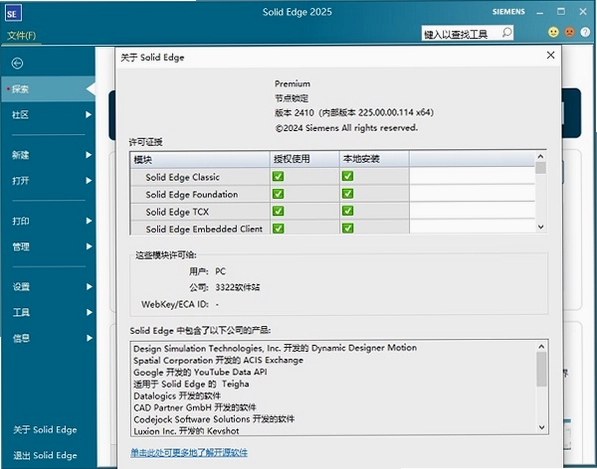The height and width of the screenshot is (469, 597).
Task: Select the Codejock Software Solutions line
Action: 214,419
